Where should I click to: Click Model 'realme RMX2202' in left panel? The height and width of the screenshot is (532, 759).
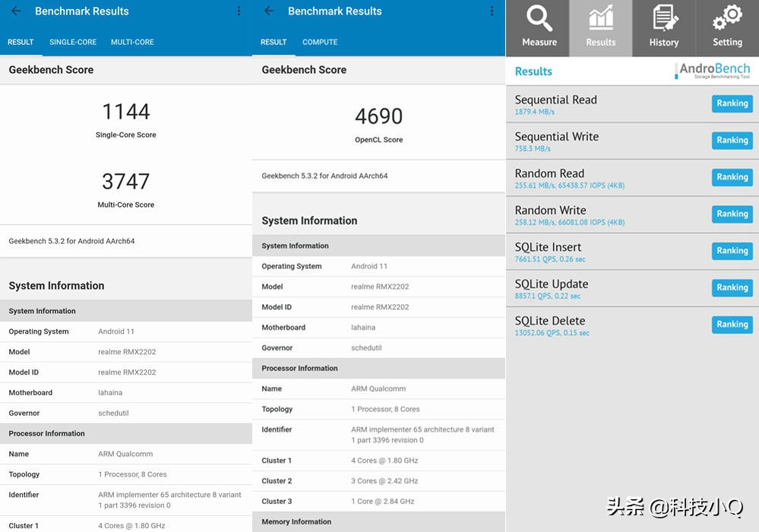pos(127,351)
